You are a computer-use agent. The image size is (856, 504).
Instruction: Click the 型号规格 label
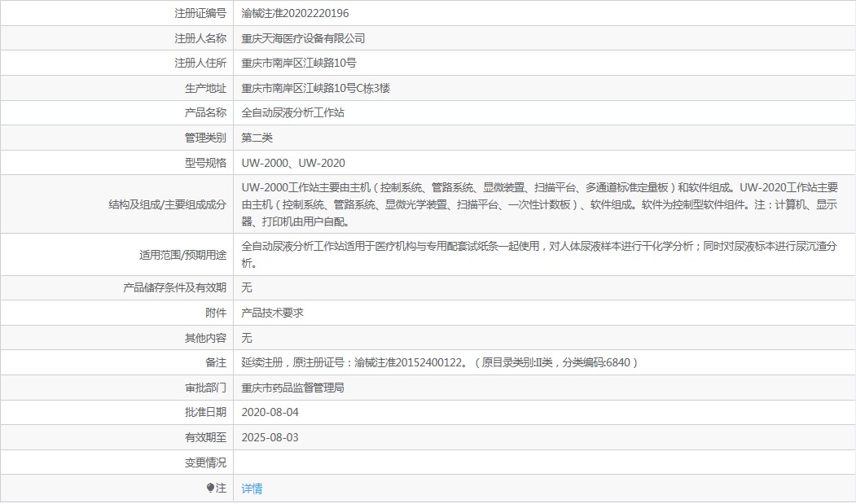pyautogui.click(x=206, y=163)
